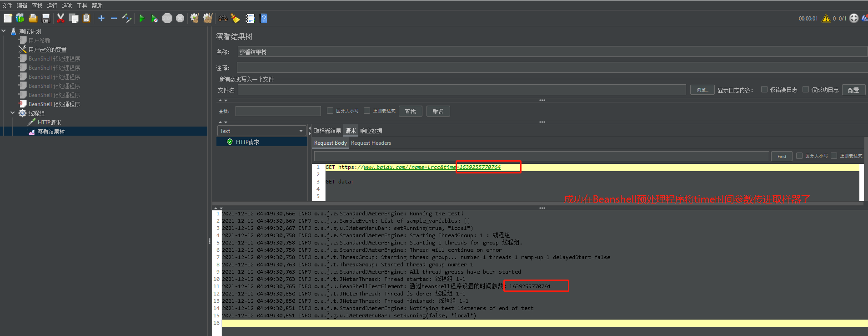Viewport: 868px width, 336px height.
Task: Click the Cut scissors icon
Action: [x=60, y=18]
